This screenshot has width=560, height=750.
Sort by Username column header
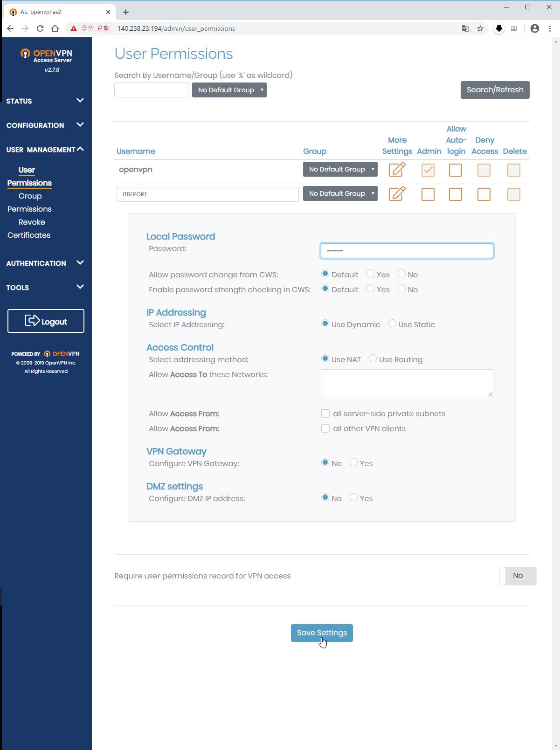[x=136, y=151]
